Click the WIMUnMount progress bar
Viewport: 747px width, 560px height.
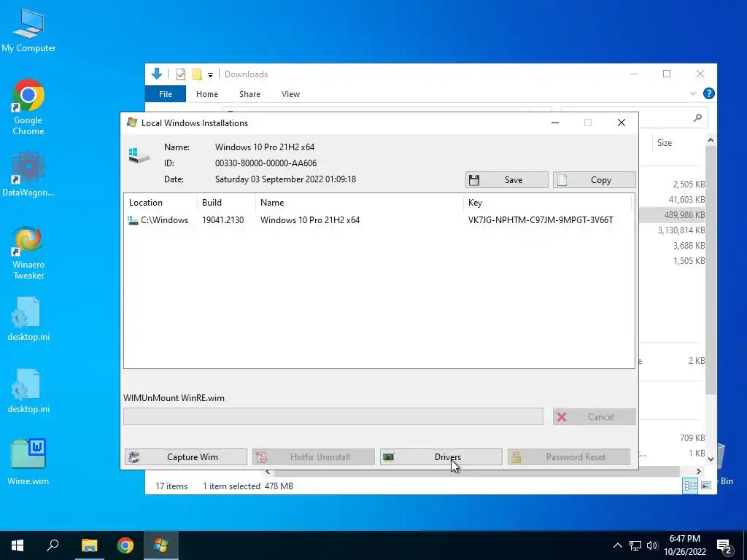tap(333, 416)
